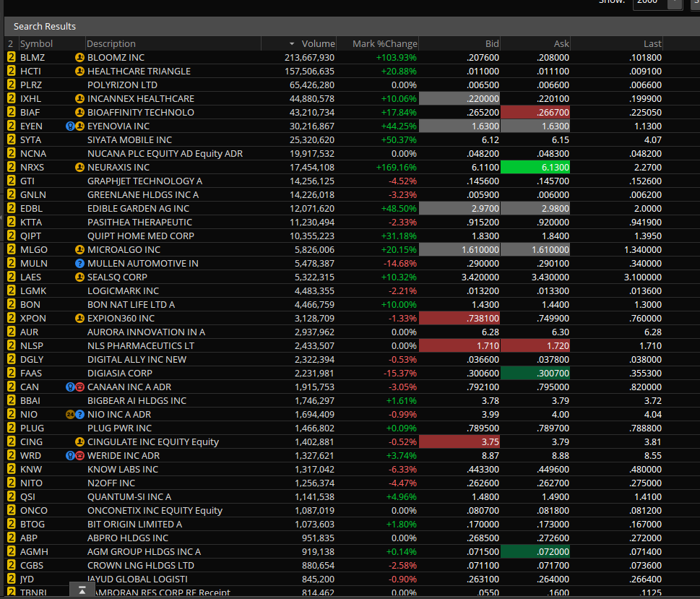Click the yellow 2 icon beside NRXS
The height and width of the screenshot is (599, 700).
11,167
